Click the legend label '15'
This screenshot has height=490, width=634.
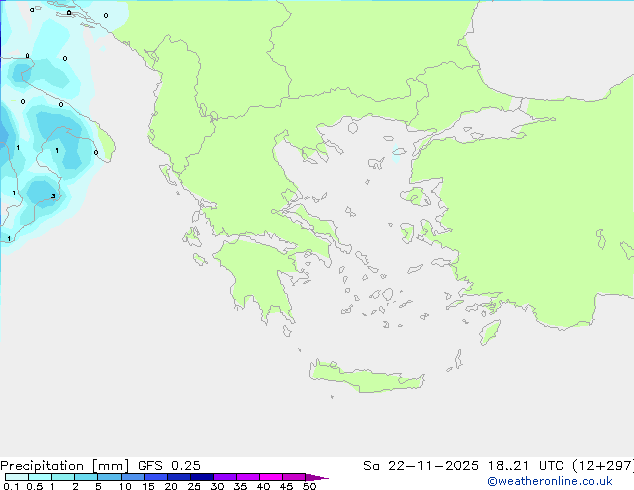coord(148,486)
